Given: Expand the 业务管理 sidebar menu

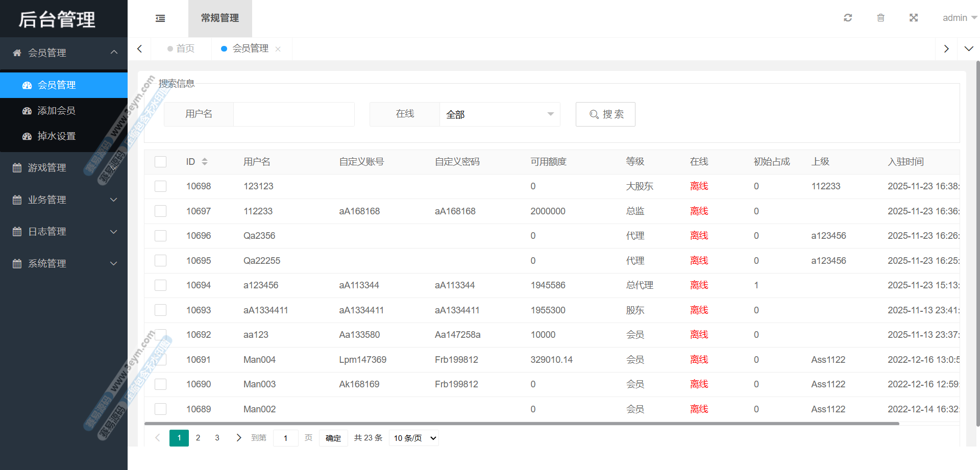Looking at the screenshot, I should (x=64, y=200).
